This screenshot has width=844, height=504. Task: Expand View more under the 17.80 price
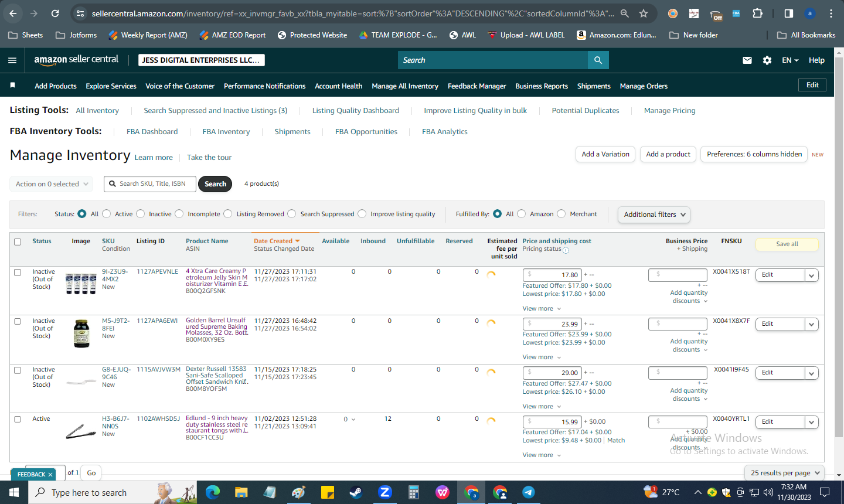point(542,309)
